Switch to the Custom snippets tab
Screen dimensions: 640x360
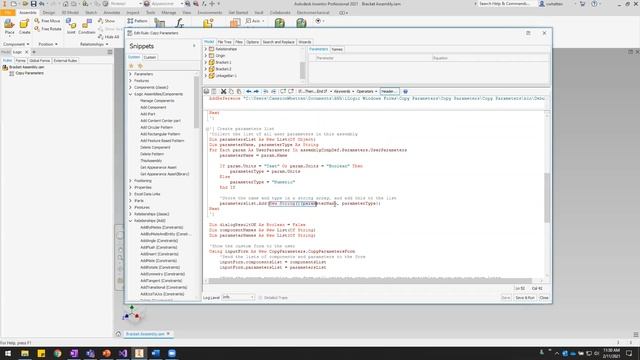[150, 58]
